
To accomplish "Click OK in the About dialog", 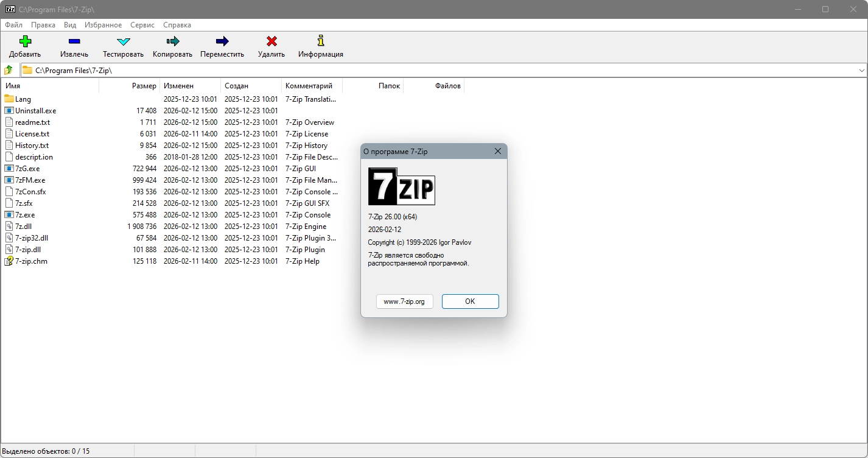I will point(470,301).
